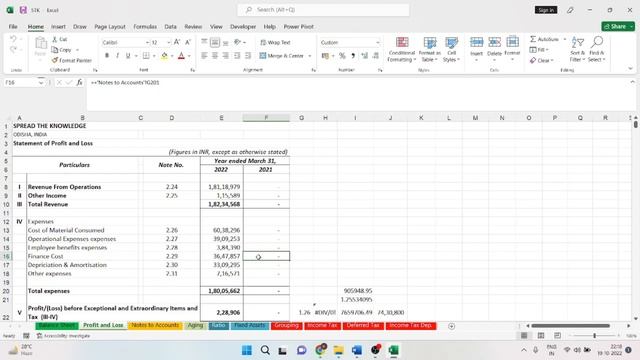Image resolution: width=640 pixels, height=360 pixels.
Task: Apply Comma Style
Action: point(353,56)
